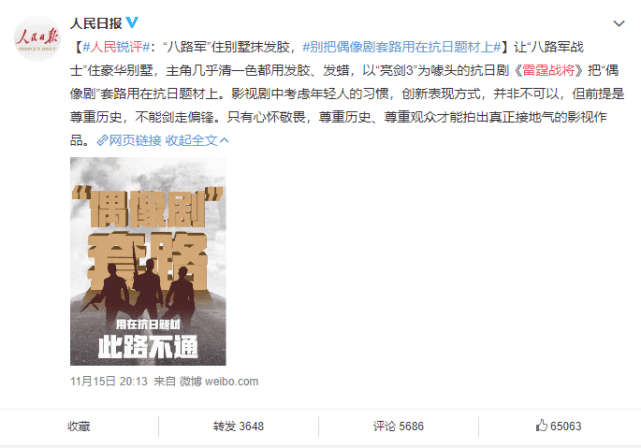Viewport: 641px width, 448px height.
Task: Click 收藏 to favorite the post
Action: coord(78,426)
